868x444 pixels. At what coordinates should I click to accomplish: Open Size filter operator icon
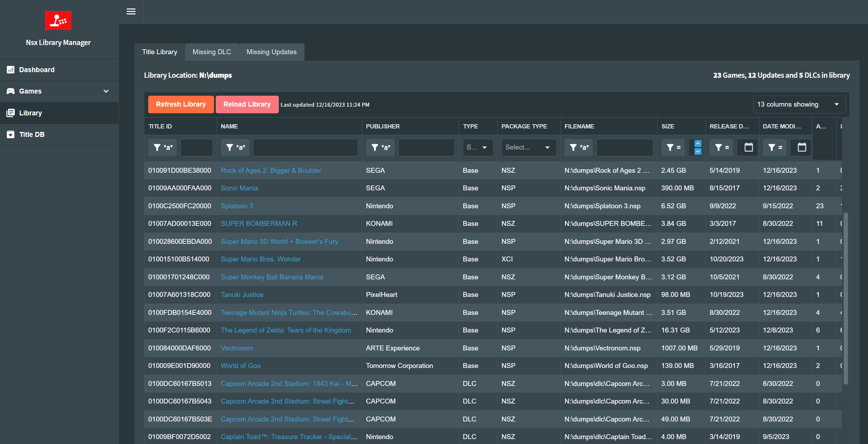(674, 147)
